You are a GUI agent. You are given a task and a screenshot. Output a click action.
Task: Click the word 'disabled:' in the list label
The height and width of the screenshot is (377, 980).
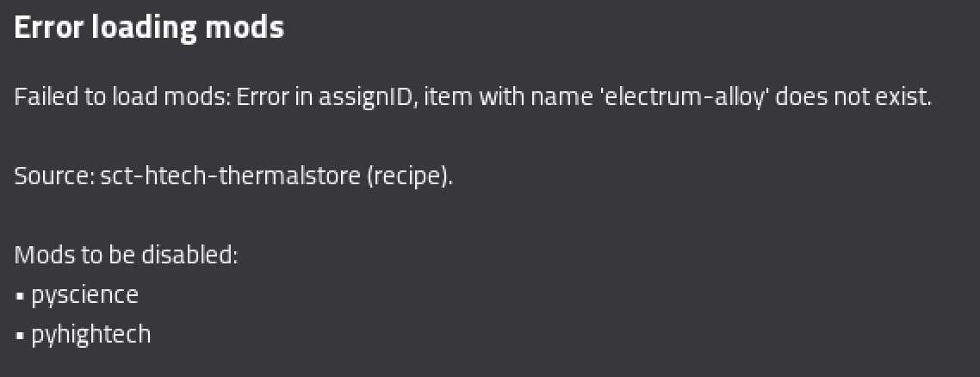190,256
